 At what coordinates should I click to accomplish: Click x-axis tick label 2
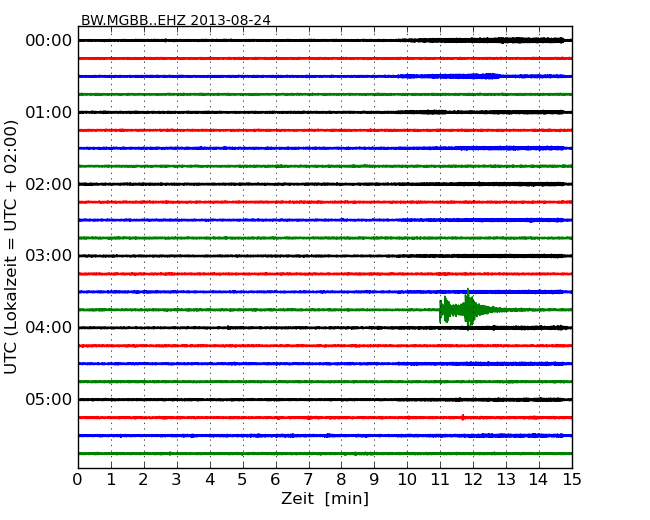pyautogui.click(x=143, y=480)
